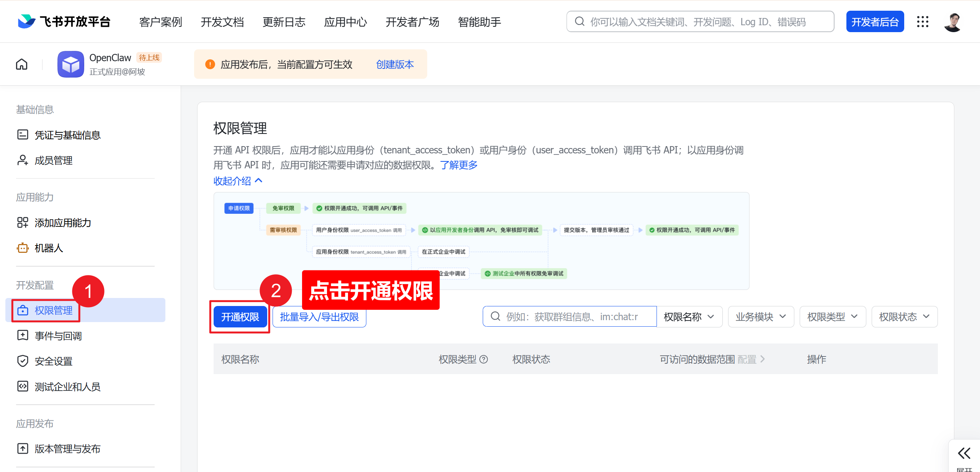Open the app grid waffle menu
This screenshot has height=472, width=980.
(x=923, y=22)
